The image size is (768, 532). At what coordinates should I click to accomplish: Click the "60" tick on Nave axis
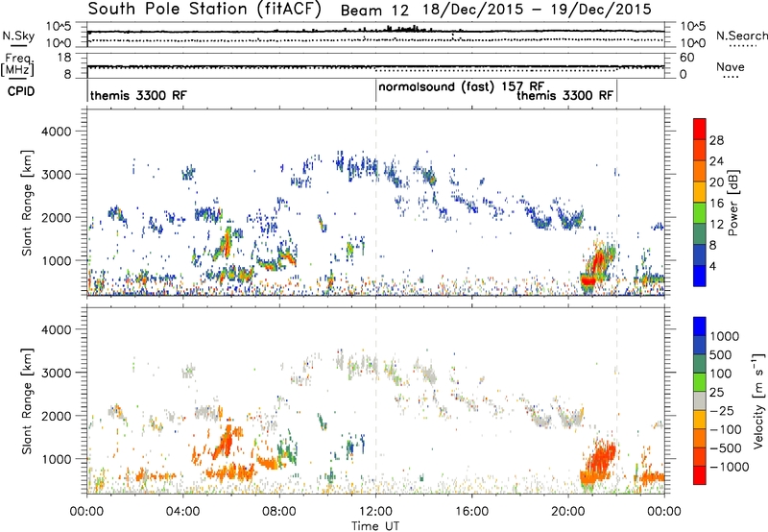pyautogui.click(x=686, y=58)
